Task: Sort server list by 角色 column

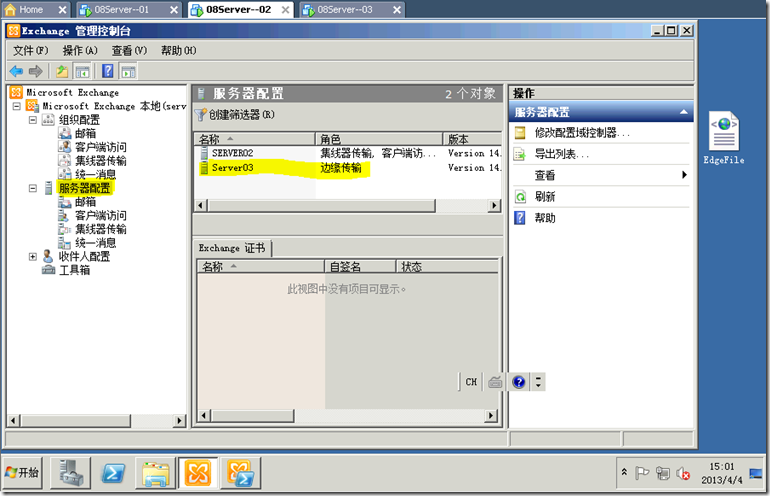Action: [379, 139]
